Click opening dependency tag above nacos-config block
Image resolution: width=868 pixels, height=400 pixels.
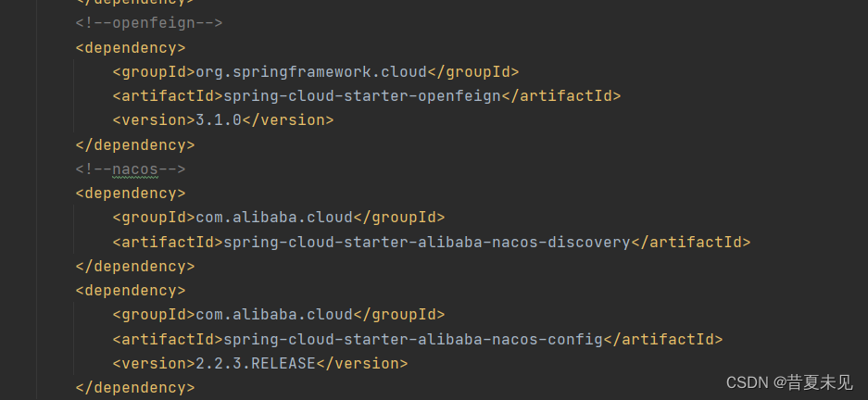pos(131,291)
